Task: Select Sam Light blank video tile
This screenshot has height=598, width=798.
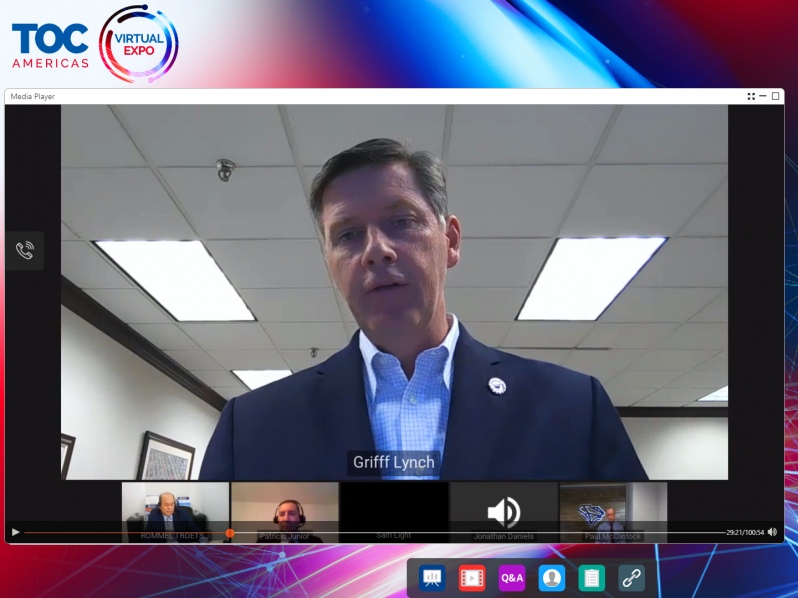Action: point(394,512)
